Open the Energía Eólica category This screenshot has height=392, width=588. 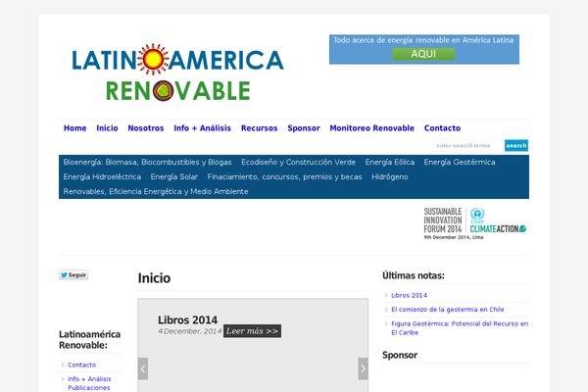click(x=390, y=162)
